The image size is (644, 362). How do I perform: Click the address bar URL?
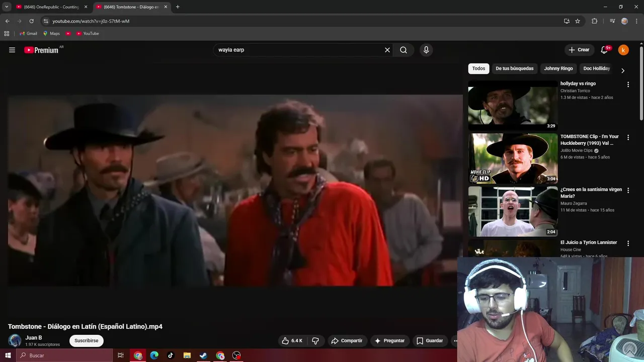(x=91, y=21)
